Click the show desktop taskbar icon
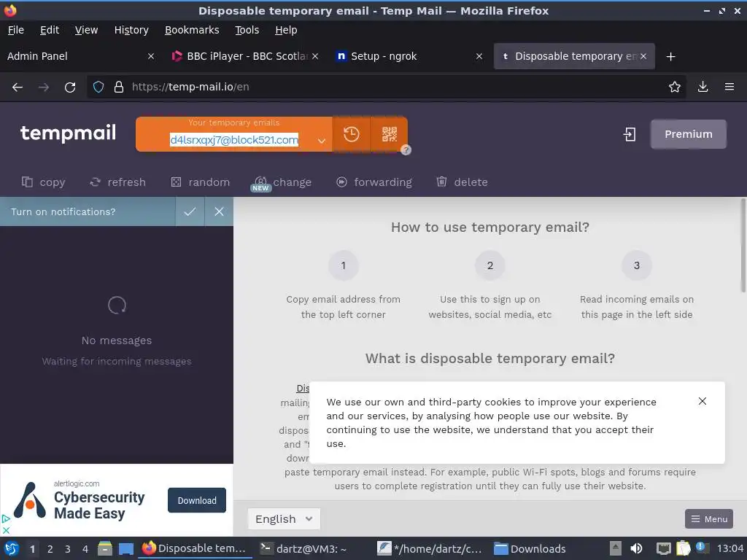The height and width of the screenshot is (560, 747). (x=126, y=548)
